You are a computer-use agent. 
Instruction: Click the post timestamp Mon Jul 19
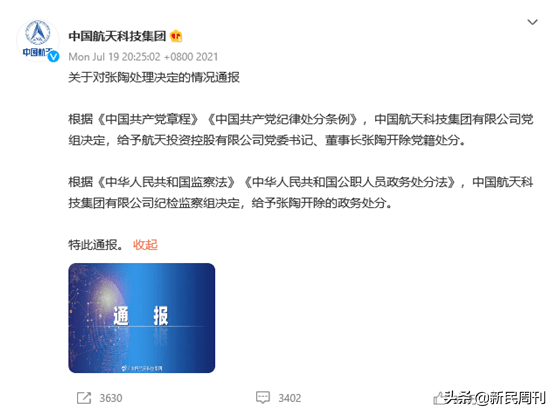click(143, 57)
